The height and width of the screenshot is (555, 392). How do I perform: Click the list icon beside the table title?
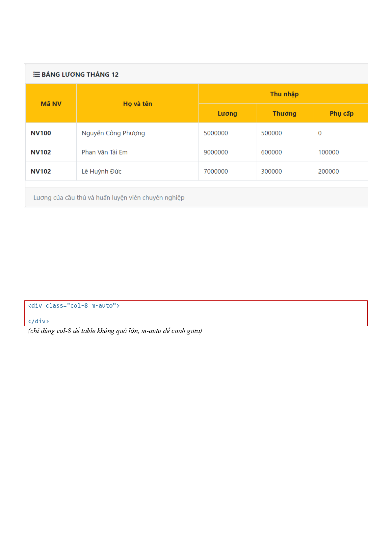[37, 74]
